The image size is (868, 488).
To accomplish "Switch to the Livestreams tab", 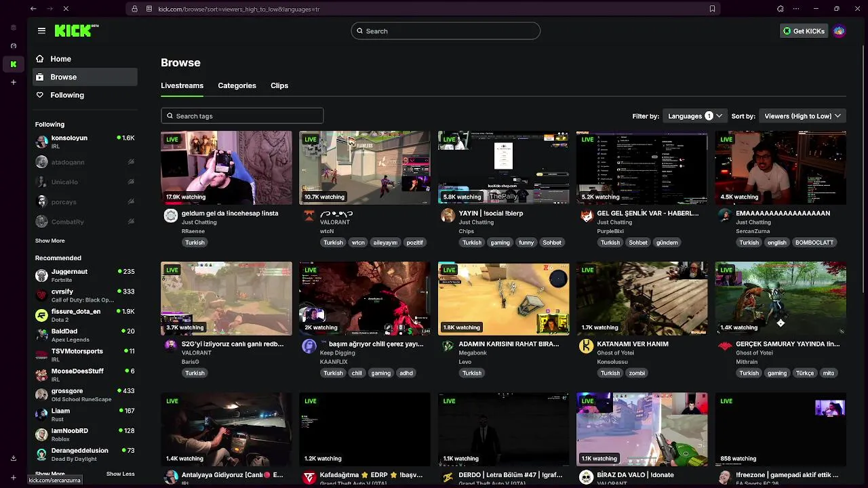I will tap(182, 85).
